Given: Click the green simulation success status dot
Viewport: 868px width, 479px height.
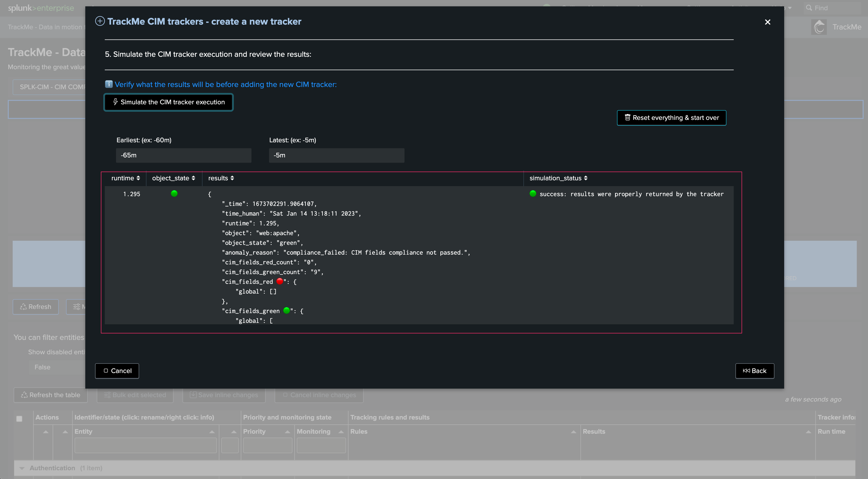Looking at the screenshot, I should tap(533, 193).
